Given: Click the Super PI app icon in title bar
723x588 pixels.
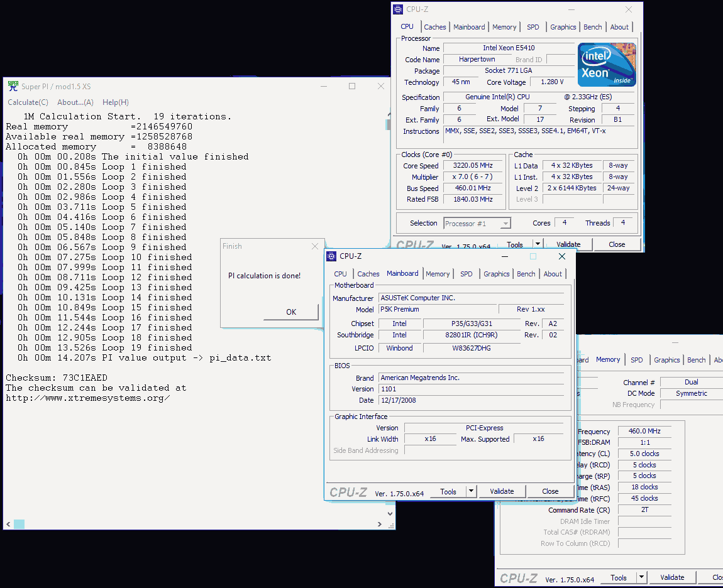Looking at the screenshot, I should [x=13, y=86].
